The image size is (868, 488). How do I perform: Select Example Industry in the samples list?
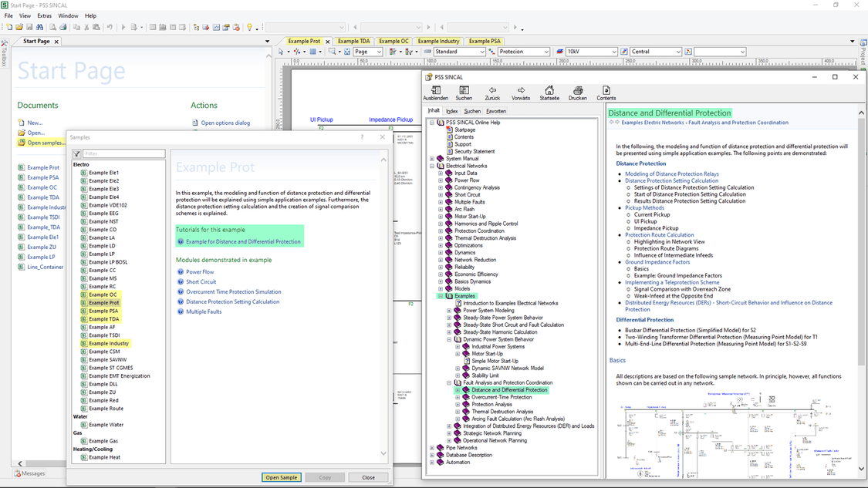tap(109, 344)
